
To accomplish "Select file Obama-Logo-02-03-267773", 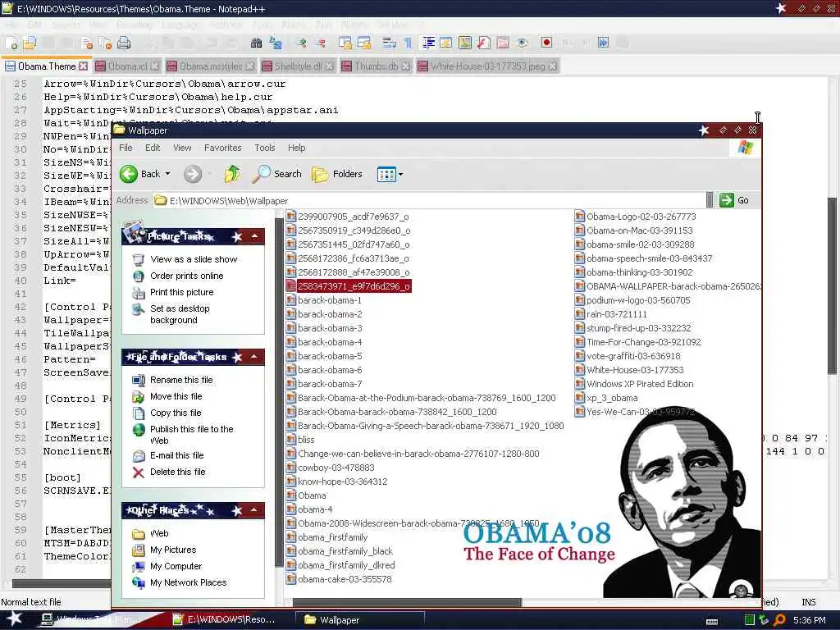I will click(641, 217).
